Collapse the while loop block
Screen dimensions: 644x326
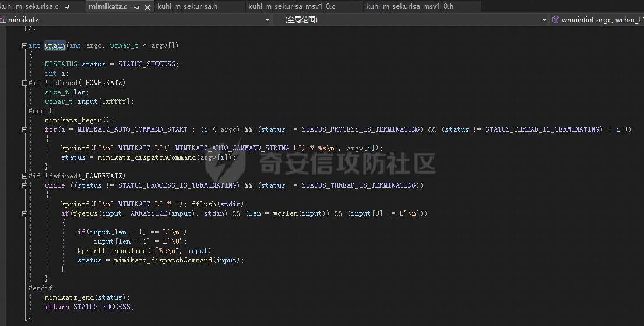coord(24,185)
